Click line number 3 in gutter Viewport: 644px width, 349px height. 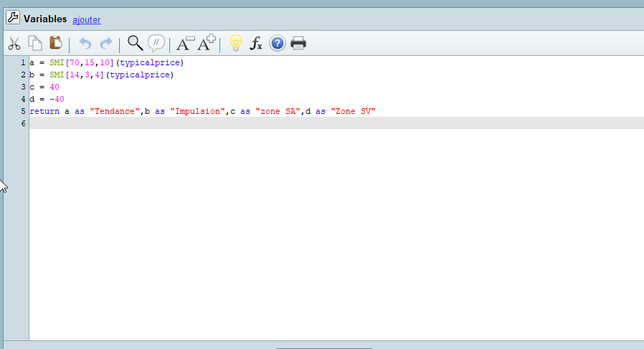pos(23,87)
